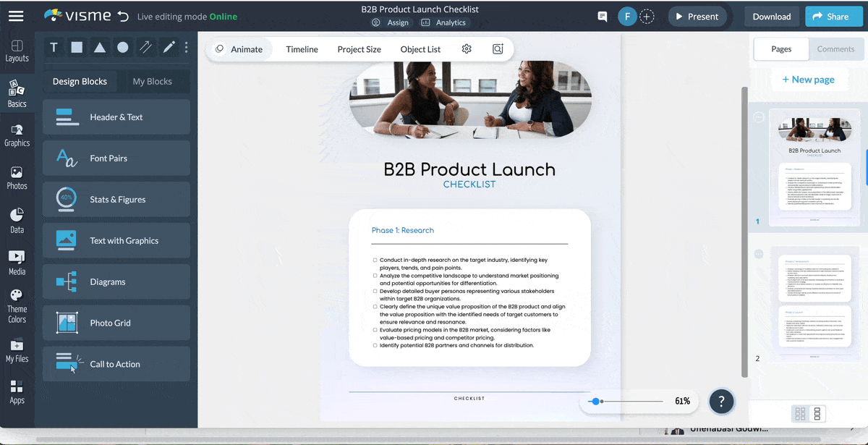Click the Present button

pyautogui.click(x=697, y=16)
